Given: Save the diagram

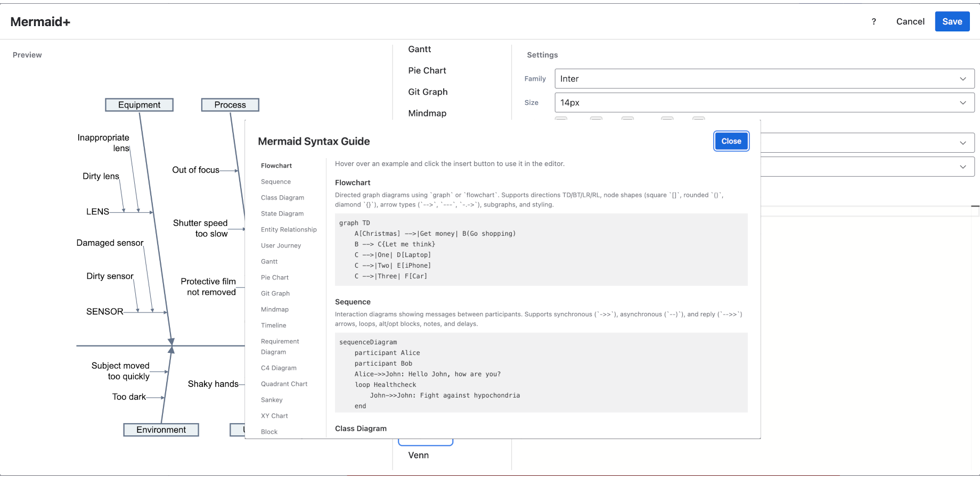Looking at the screenshot, I should point(952,21).
